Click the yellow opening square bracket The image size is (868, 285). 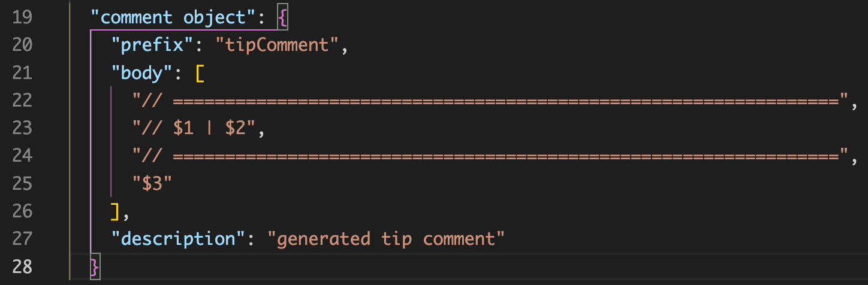(x=200, y=74)
